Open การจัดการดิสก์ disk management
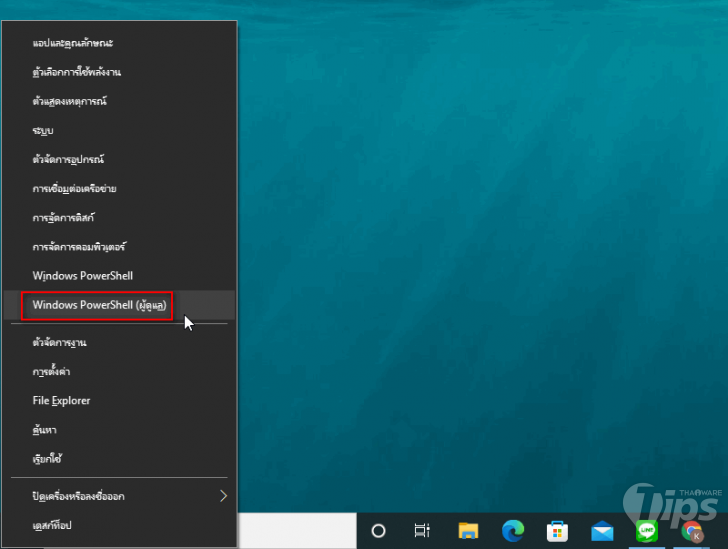 pyautogui.click(x=119, y=218)
